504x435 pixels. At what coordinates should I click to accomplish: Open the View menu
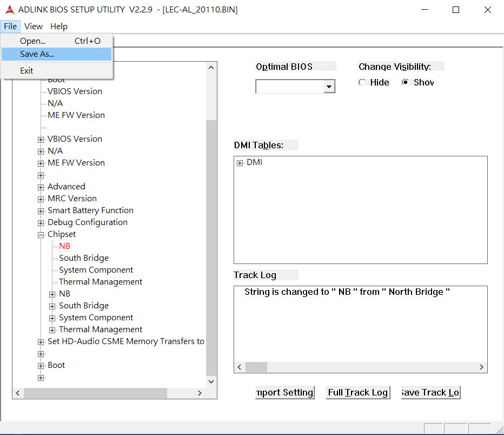pyautogui.click(x=34, y=27)
